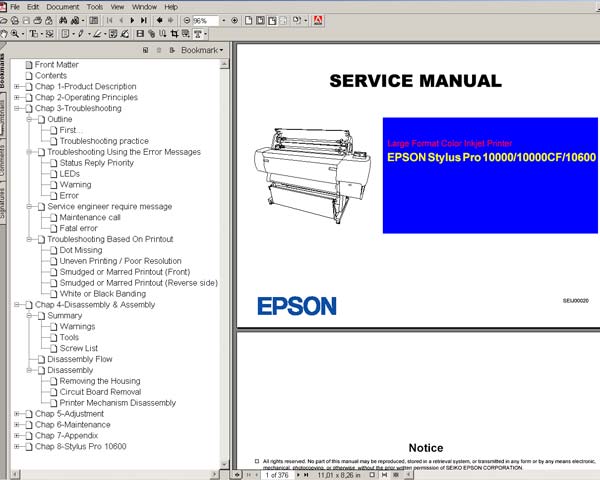Click the red Adobe Online icon
This screenshot has width=600, height=480.
(318, 20)
